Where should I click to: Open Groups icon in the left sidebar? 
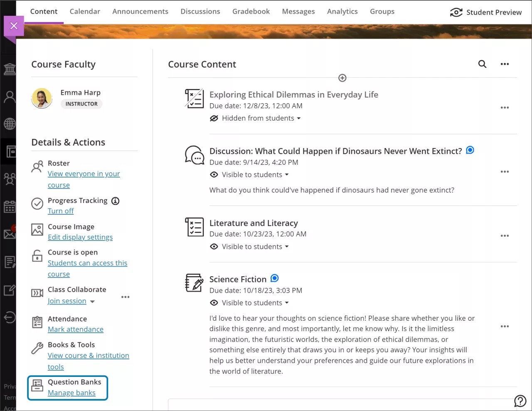point(9,179)
